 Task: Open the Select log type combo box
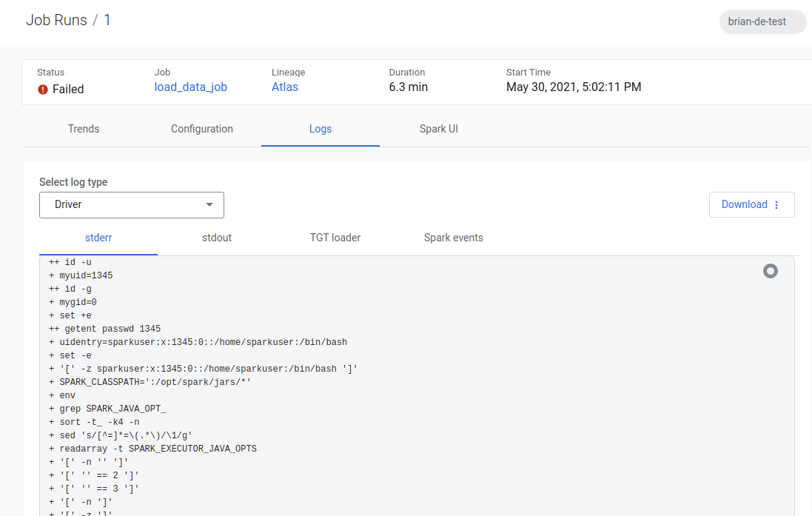(131, 205)
